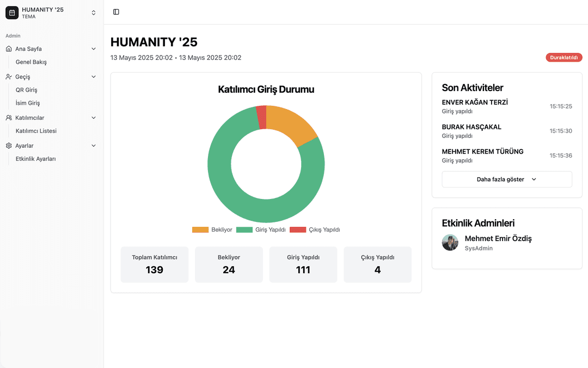The image size is (588, 368).
Task: Click the Ana Sayfa home icon
Action: tap(9, 49)
